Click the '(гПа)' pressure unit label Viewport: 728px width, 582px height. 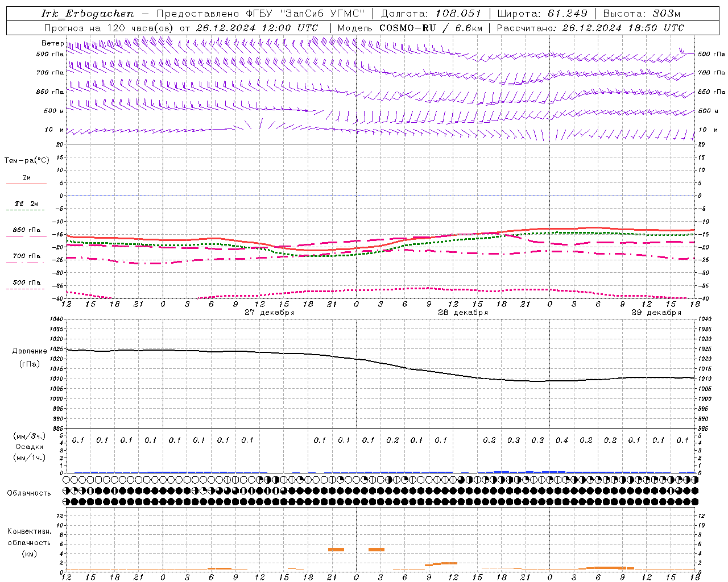(x=29, y=364)
